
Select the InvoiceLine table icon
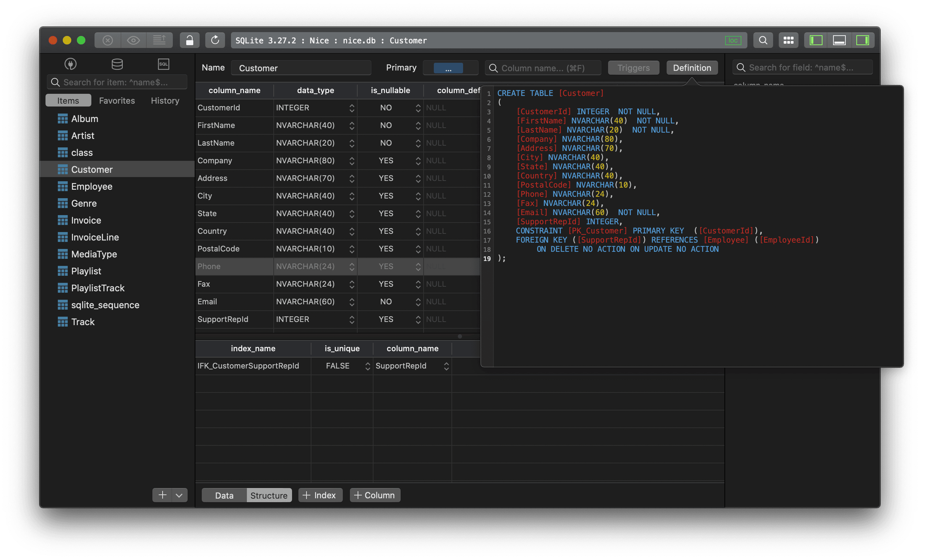(x=62, y=237)
